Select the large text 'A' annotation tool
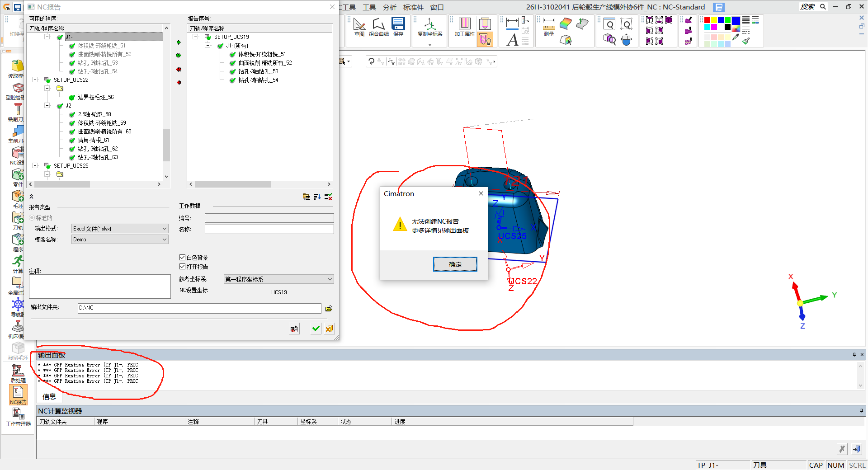868x470 pixels. [512, 40]
